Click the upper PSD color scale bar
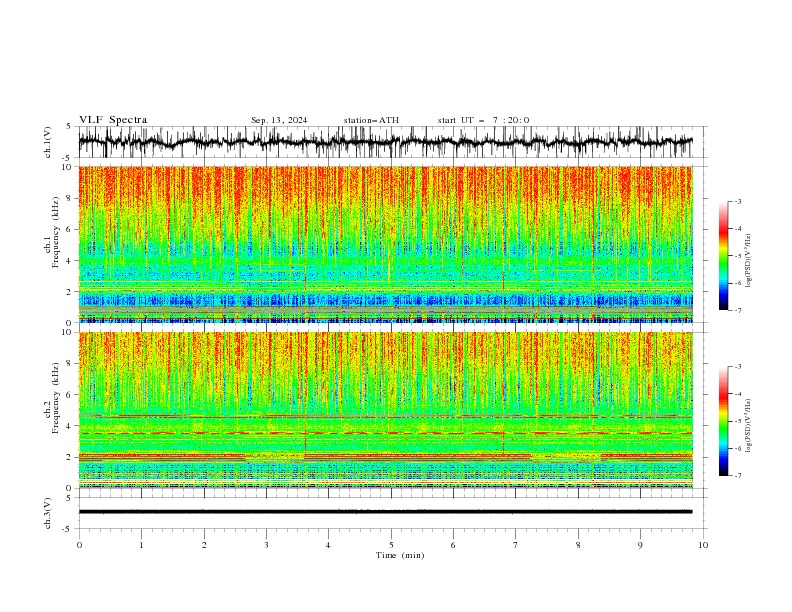The image size is (792, 612). pyautogui.click(x=724, y=256)
